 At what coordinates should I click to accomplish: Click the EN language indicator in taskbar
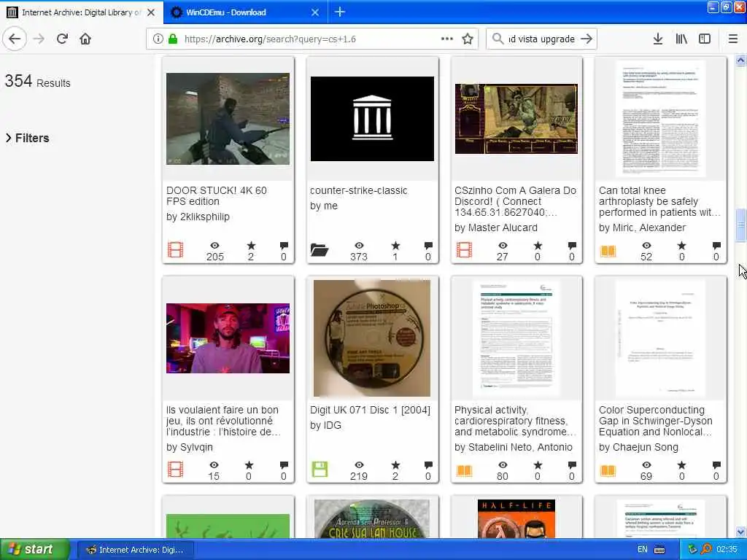642,550
